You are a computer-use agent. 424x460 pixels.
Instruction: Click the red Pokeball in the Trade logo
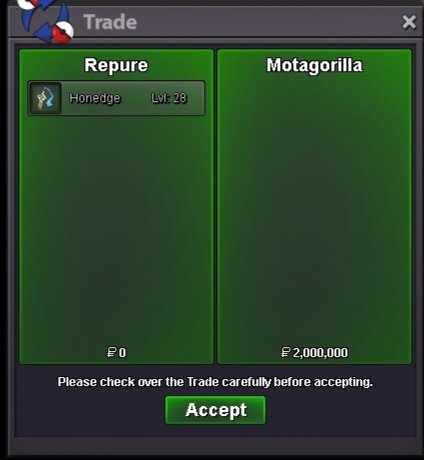pyautogui.click(x=63, y=32)
